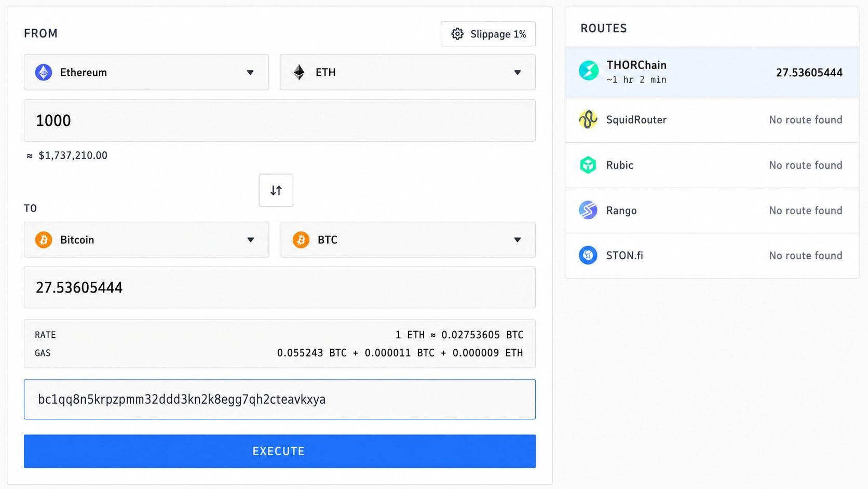Viewport: 868px width, 489px height.
Task: Click the EXECUTE button
Action: pyautogui.click(x=280, y=451)
